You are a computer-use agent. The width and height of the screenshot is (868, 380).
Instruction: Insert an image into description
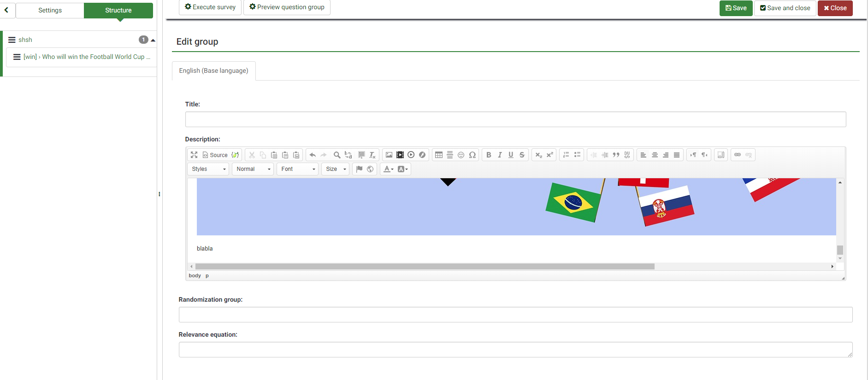[389, 155]
